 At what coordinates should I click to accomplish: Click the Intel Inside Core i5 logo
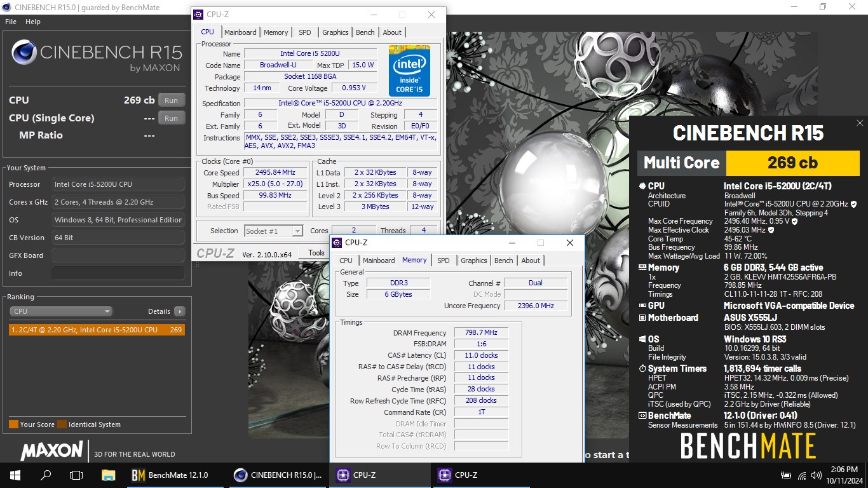tap(409, 71)
